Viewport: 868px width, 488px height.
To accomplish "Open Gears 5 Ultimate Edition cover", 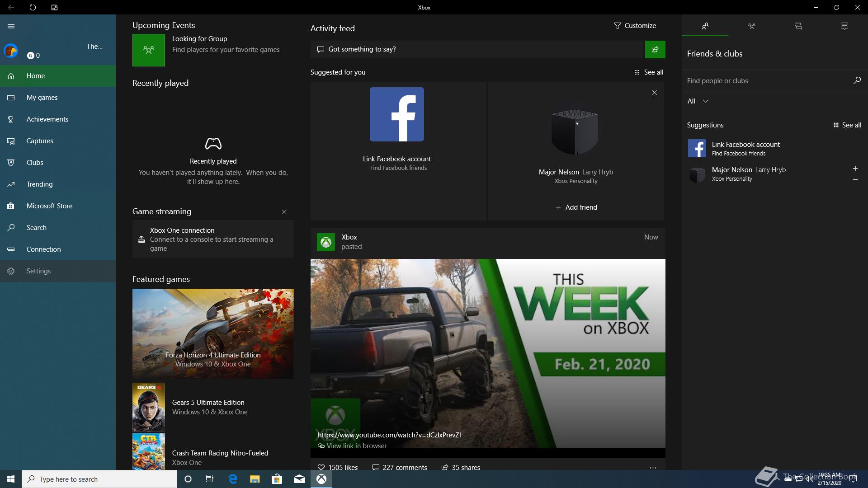I will coord(149,407).
